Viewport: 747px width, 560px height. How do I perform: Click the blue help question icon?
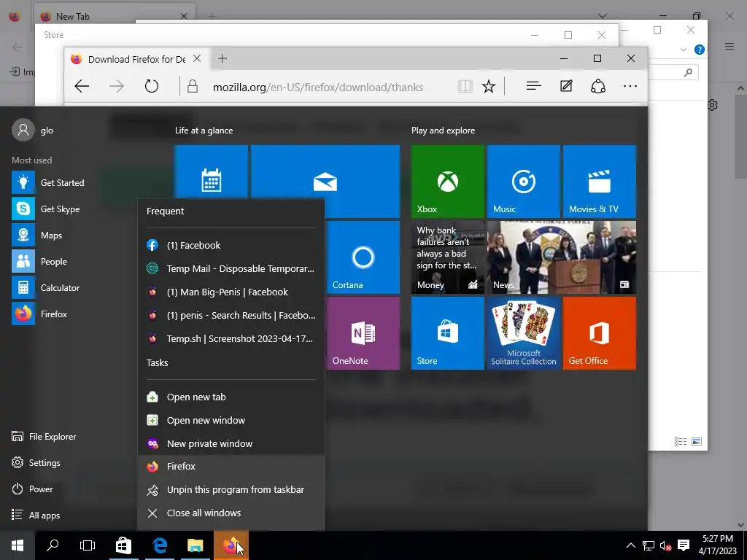tap(700, 50)
